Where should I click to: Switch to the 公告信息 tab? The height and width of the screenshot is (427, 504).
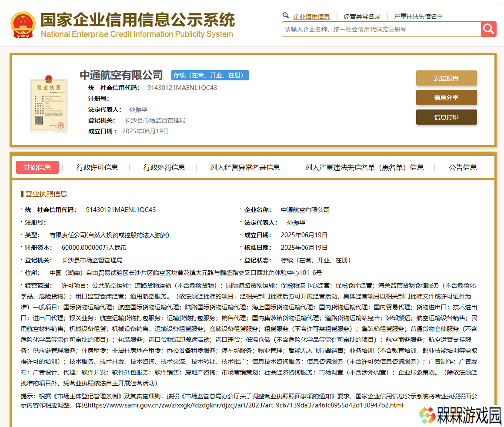pyautogui.click(x=463, y=167)
